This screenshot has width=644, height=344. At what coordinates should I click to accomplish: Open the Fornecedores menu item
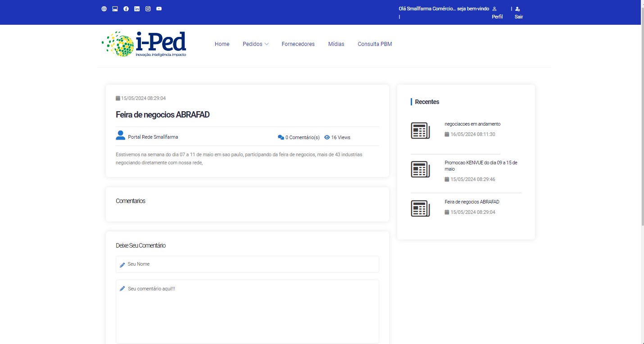point(298,44)
